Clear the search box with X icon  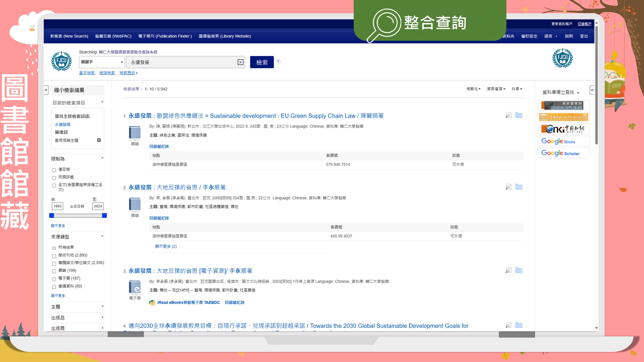tap(240, 62)
